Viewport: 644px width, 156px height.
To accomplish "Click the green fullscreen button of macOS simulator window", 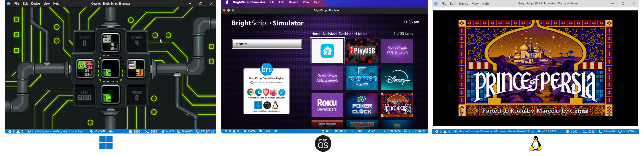I will click(x=233, y=10).
